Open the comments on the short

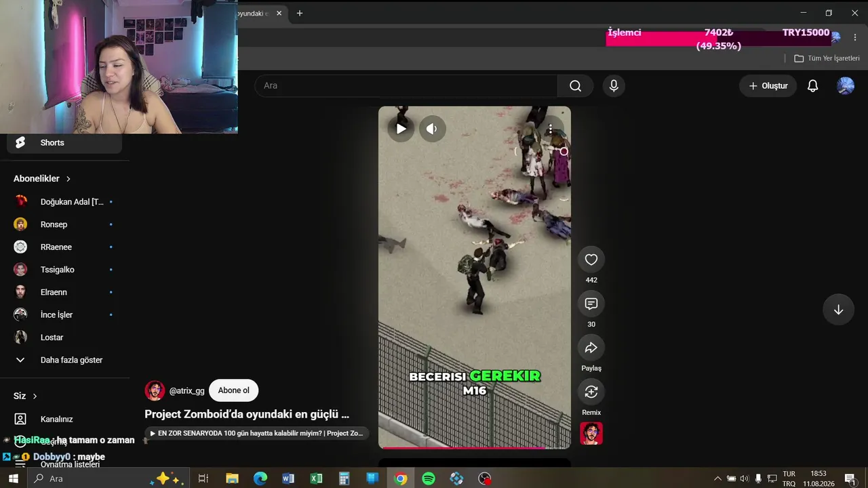click(x=591, y=304)
